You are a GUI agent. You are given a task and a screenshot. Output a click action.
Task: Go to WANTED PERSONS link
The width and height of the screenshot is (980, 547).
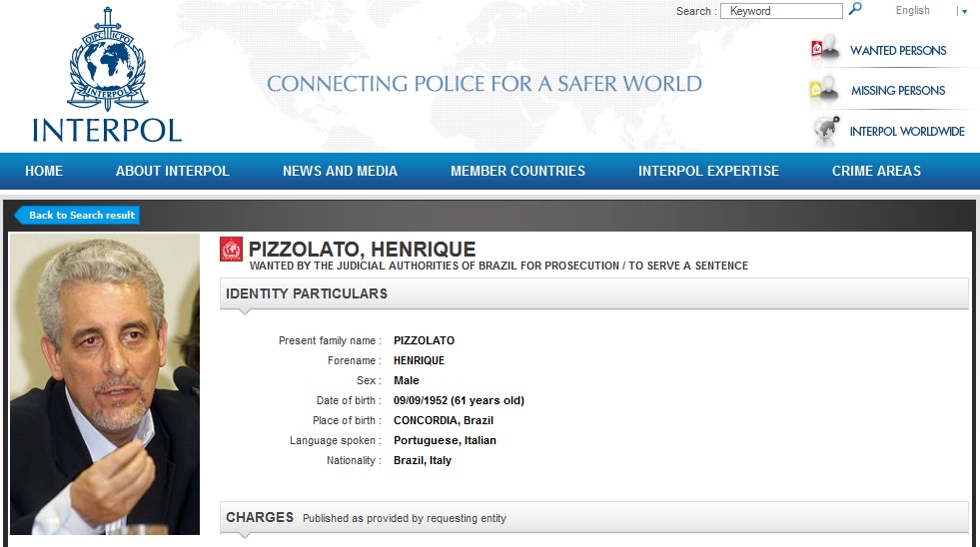click(898, 51)
